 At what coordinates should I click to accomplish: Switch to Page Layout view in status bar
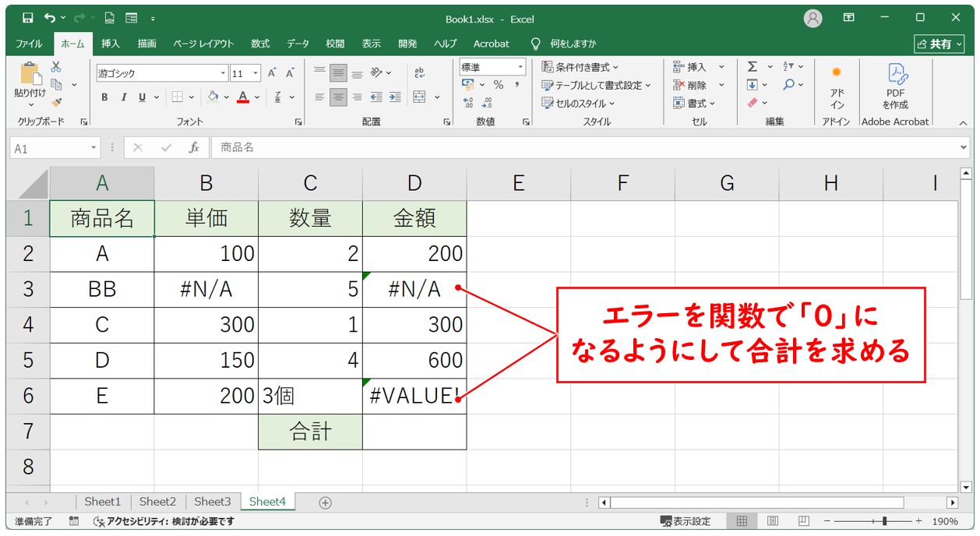click(x=773, y=521)
